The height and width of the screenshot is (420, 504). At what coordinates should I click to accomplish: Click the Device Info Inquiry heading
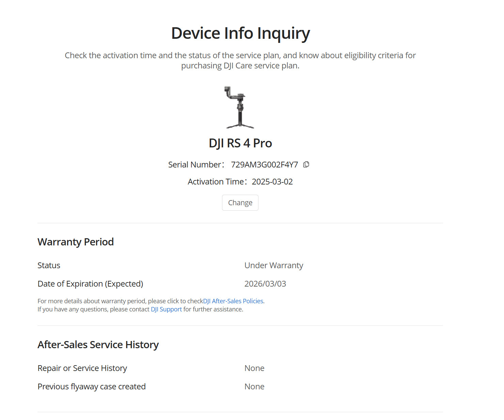coord(240,33)
